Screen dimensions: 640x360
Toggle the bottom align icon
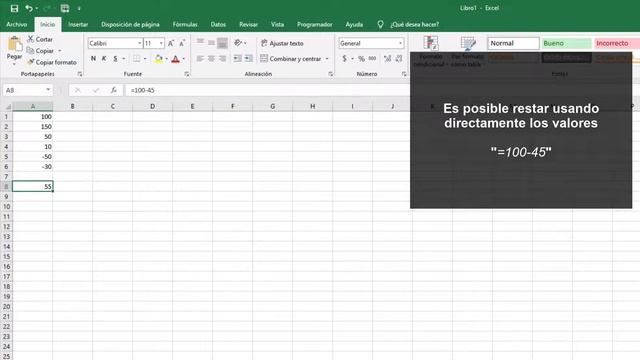click(x=222, y=42)
